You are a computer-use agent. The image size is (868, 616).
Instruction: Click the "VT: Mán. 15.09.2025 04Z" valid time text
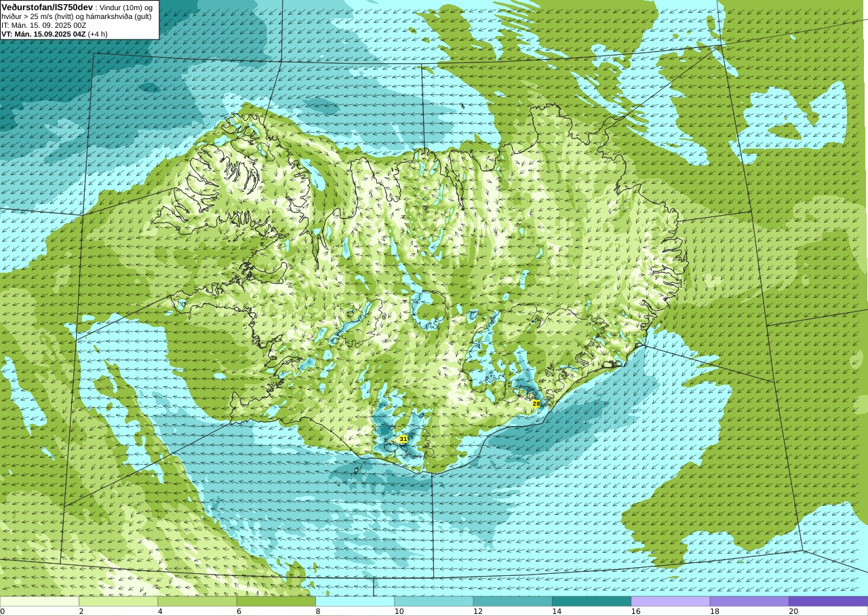[x=43, y=34]
